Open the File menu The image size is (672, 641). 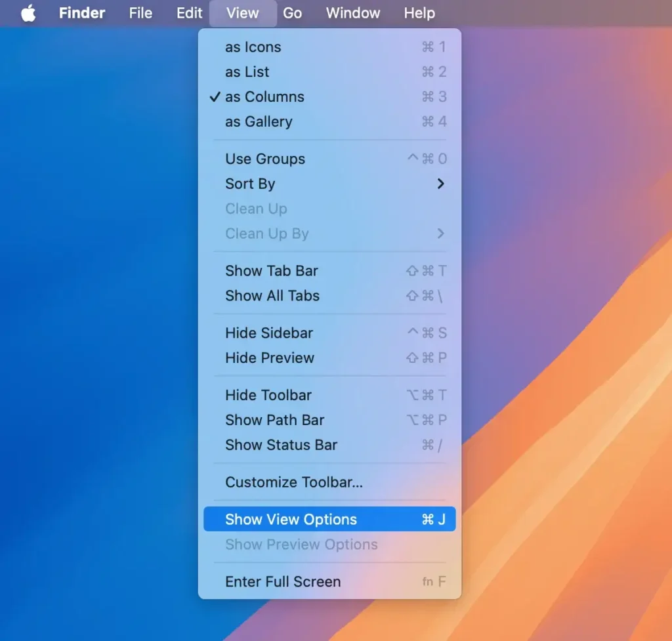click(x=140, y=13)
